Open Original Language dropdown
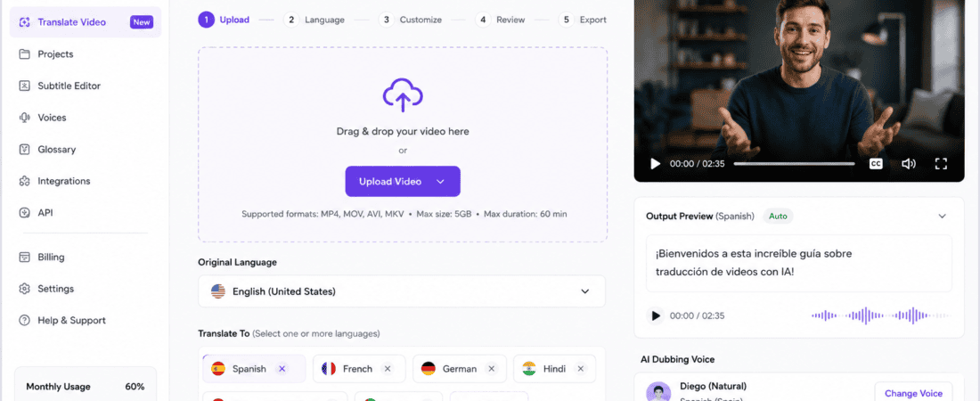Screen dimensions: 980x401 point(402,291)
